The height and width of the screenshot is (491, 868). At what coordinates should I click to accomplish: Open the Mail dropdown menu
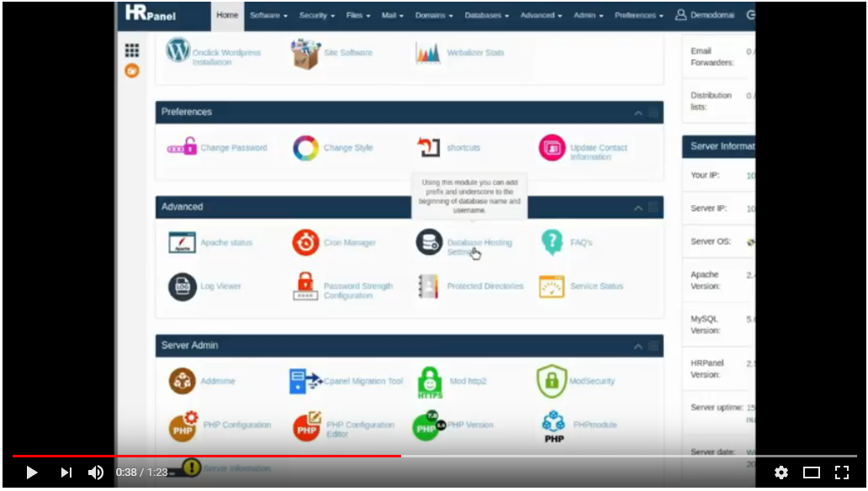(393, 15)
